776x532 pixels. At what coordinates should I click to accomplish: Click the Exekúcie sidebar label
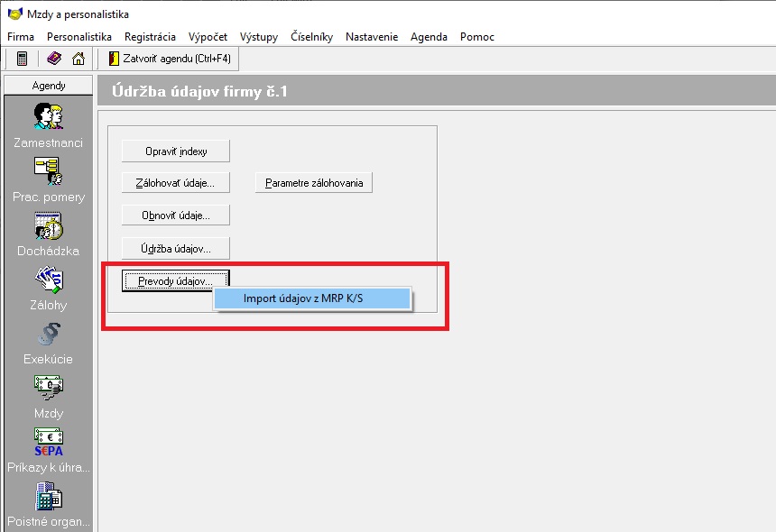pos(48,359)
